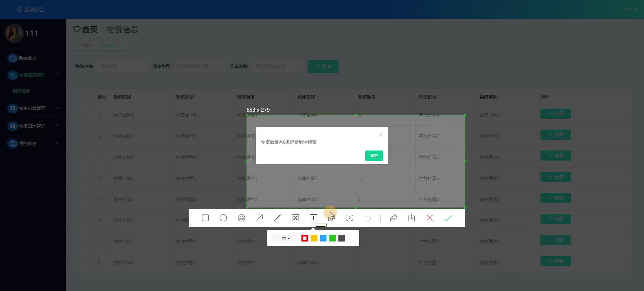Screen dimensions: 644x291
Task: Choose the red text color swatch
Action: point(305,238)
